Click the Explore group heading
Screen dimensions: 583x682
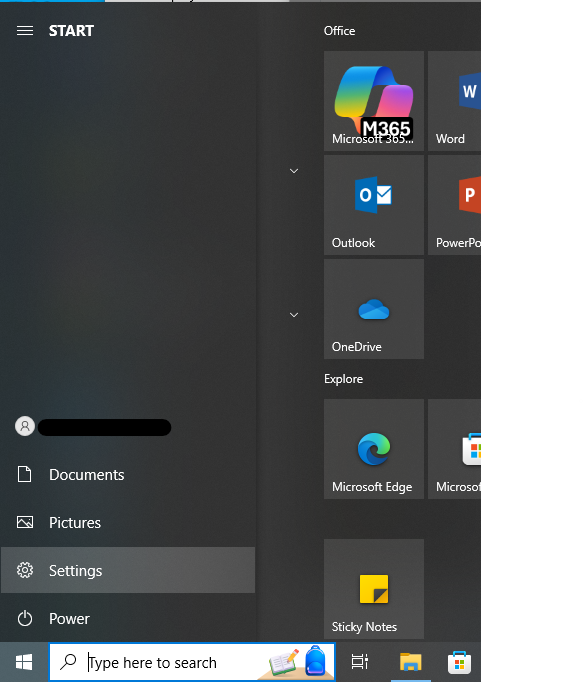point(343,379)
